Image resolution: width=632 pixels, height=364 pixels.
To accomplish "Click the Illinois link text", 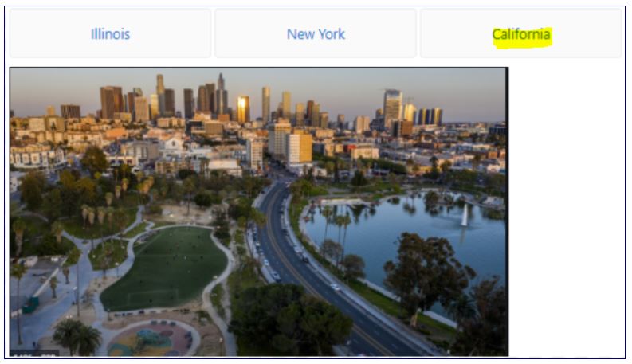I will [x=110, y=34].
